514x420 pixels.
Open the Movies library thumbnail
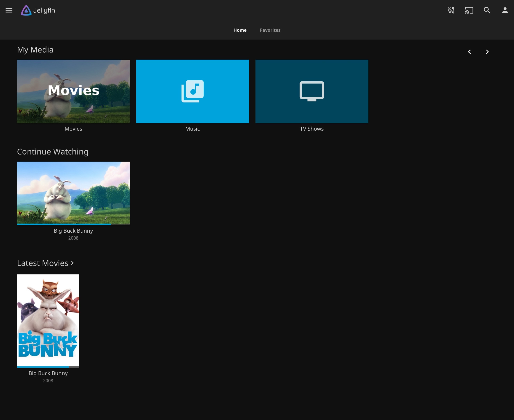[73, 91]
